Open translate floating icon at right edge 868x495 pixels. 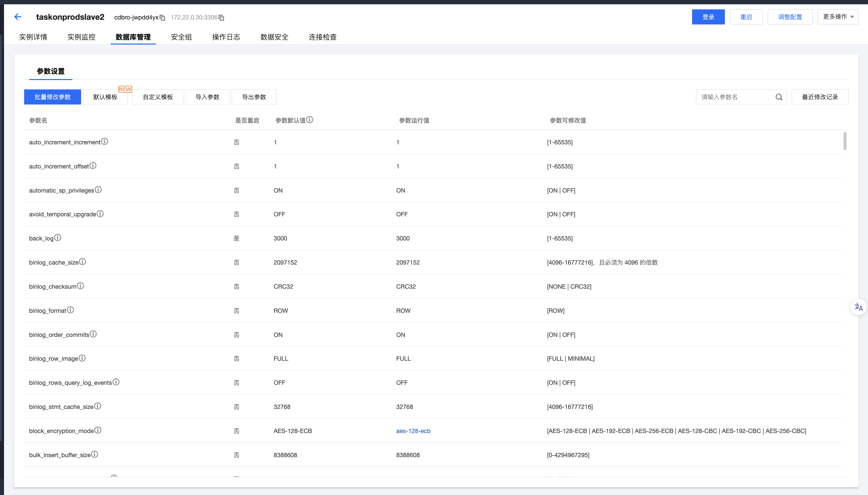pos(858,307)
